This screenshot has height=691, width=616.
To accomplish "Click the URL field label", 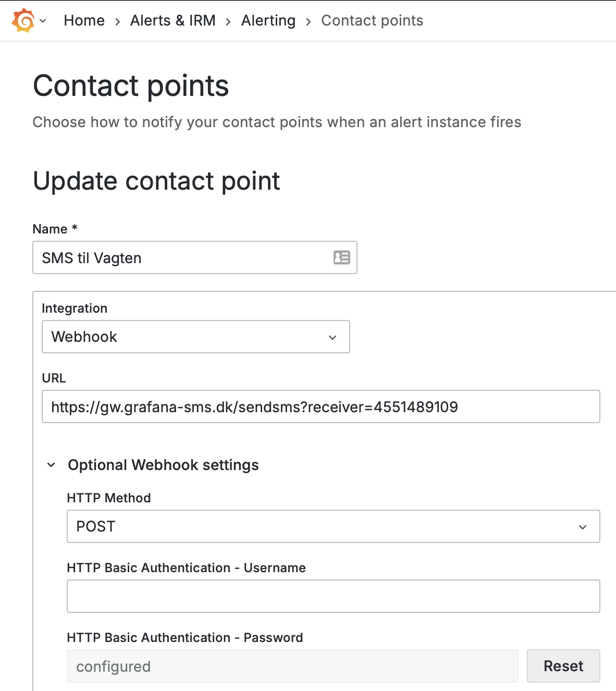I will (x=54, y=378).
